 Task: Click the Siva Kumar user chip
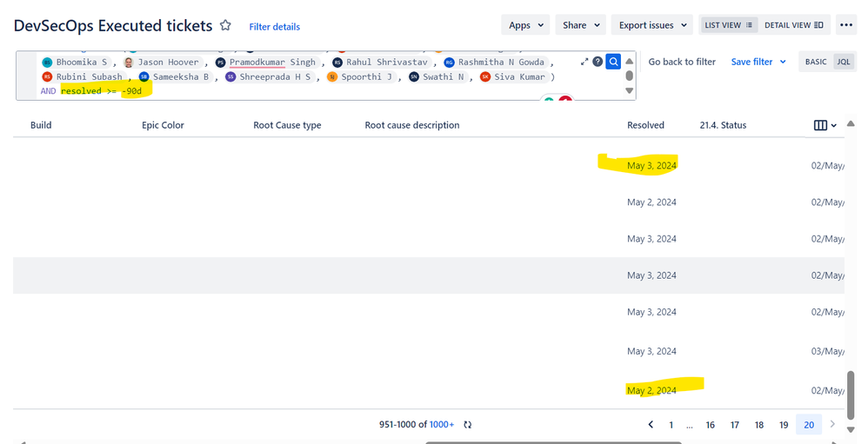coord(513,76)
